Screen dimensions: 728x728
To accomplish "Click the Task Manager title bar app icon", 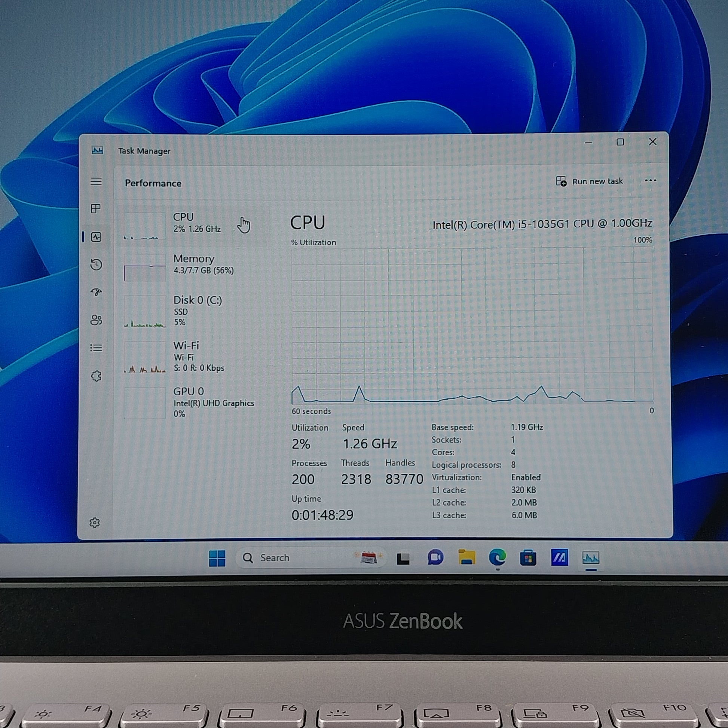I will 97,150.
